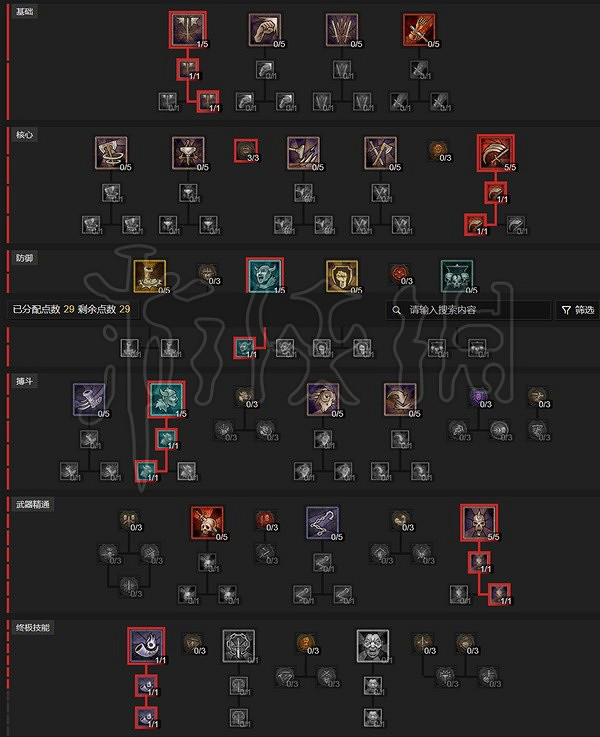This screenshot has width=600, height=737.
Task: Select the Double Swing crossed-axes skill 0/5
Action: point(380,153)
